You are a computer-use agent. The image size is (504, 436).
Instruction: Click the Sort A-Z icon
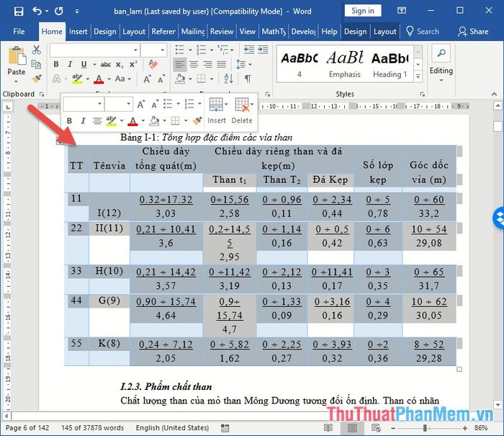(x=228, y=79)
